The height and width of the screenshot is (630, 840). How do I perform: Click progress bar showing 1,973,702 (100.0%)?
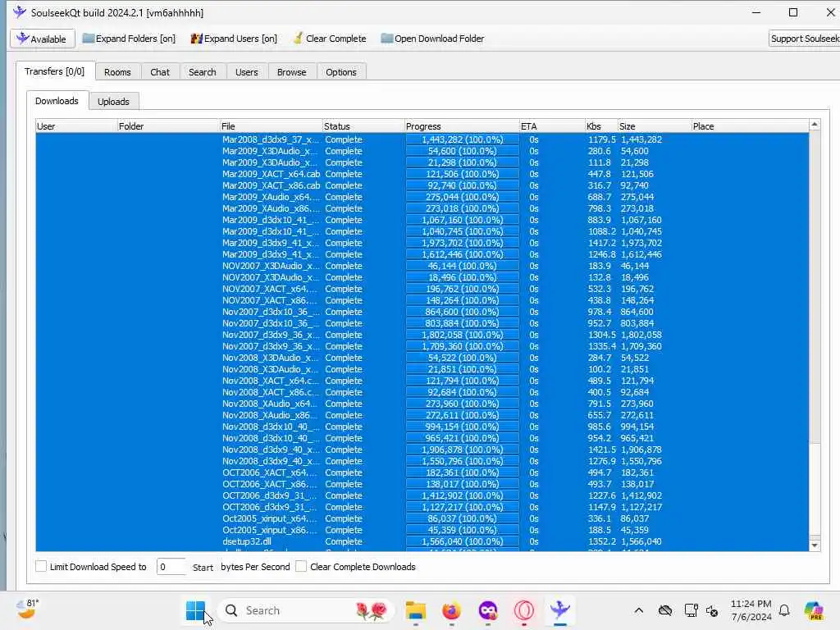click(x=463, y=243)
